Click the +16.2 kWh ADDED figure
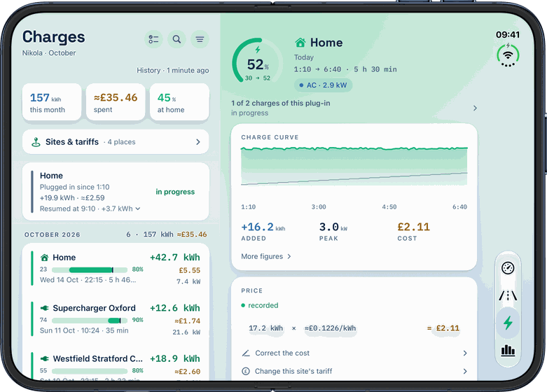The height and width of the screenshot is (392, 547). tap(263, 232)
